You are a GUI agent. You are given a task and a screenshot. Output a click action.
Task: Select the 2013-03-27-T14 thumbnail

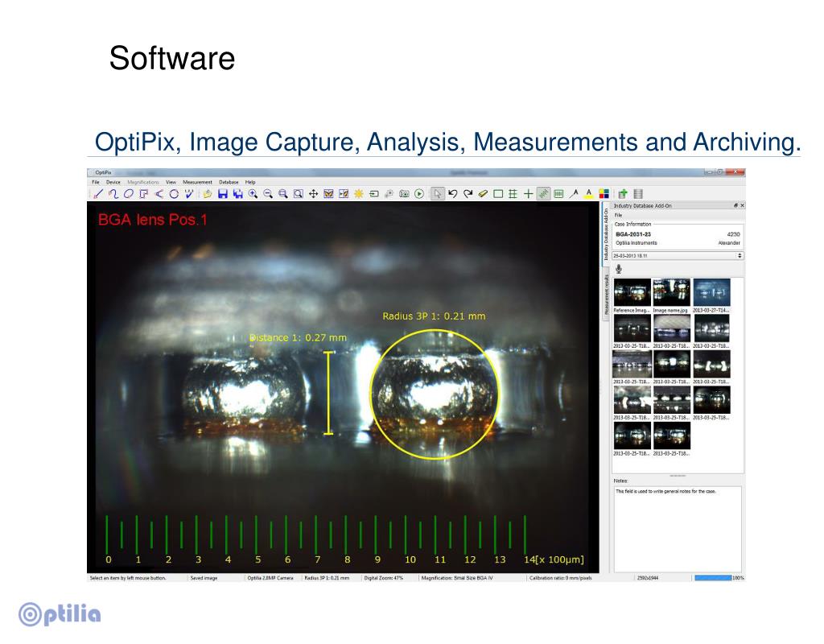pyautogui.click(x=711, y=293)
